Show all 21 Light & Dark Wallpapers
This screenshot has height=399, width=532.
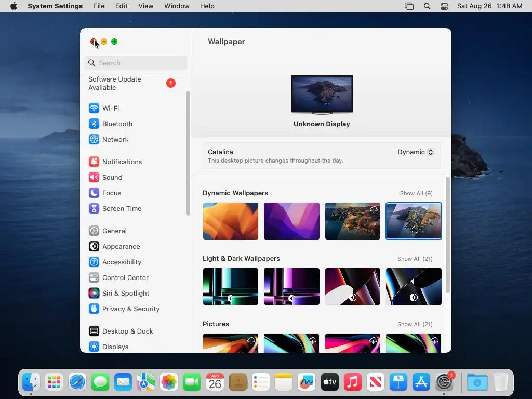click(415, 259)
